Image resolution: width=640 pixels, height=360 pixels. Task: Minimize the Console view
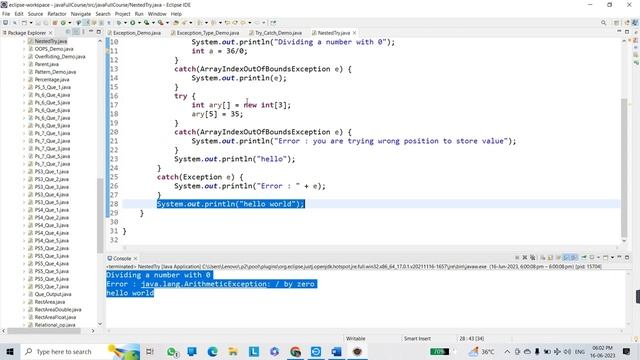click(619, 257)
